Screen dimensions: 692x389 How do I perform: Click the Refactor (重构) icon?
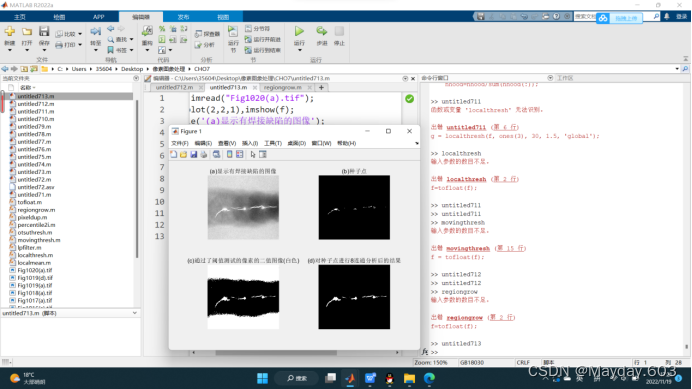(147, 31)
